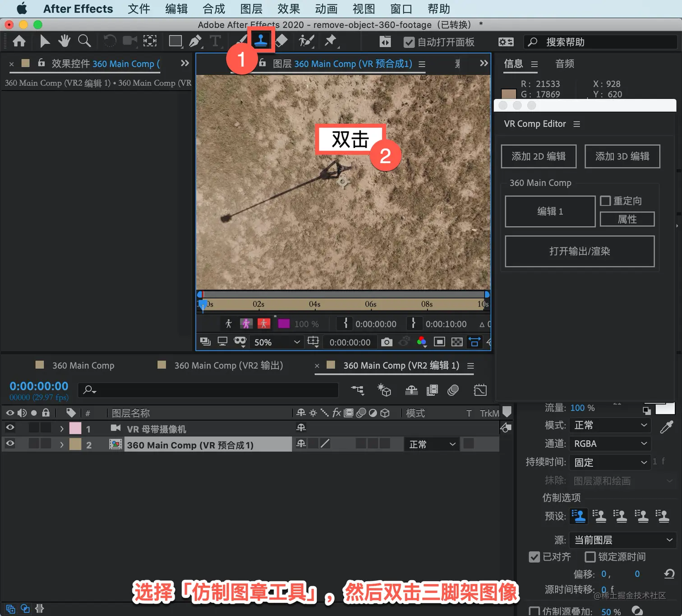
Task: Open the 效果 menu
Action: (x=289, y=9)
